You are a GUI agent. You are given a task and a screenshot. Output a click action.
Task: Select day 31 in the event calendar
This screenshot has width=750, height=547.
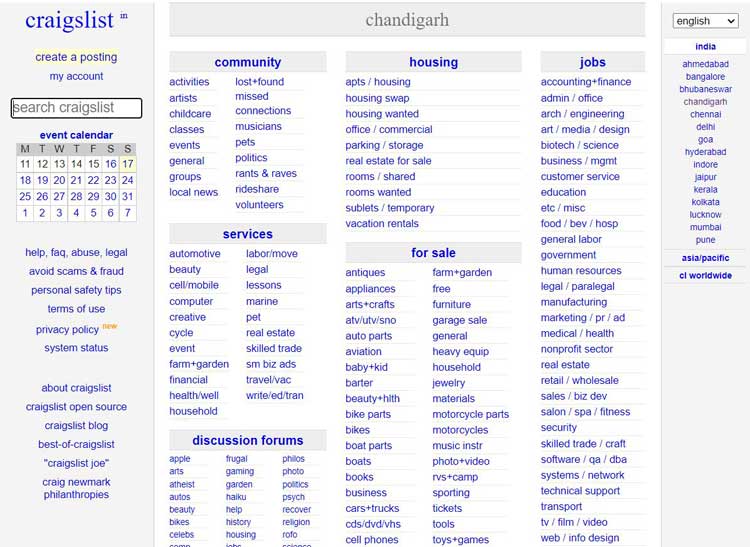pos(128,197)
